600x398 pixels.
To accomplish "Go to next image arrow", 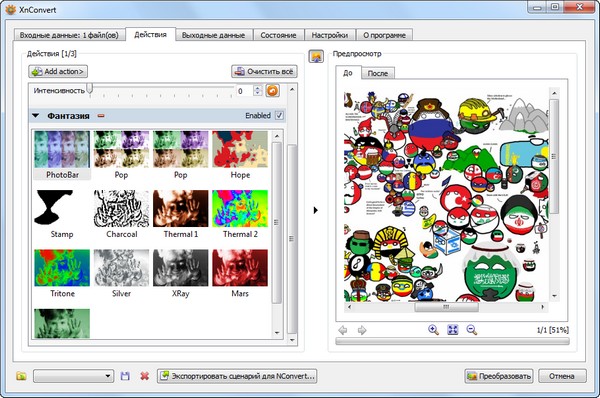I will pos(362,330).
